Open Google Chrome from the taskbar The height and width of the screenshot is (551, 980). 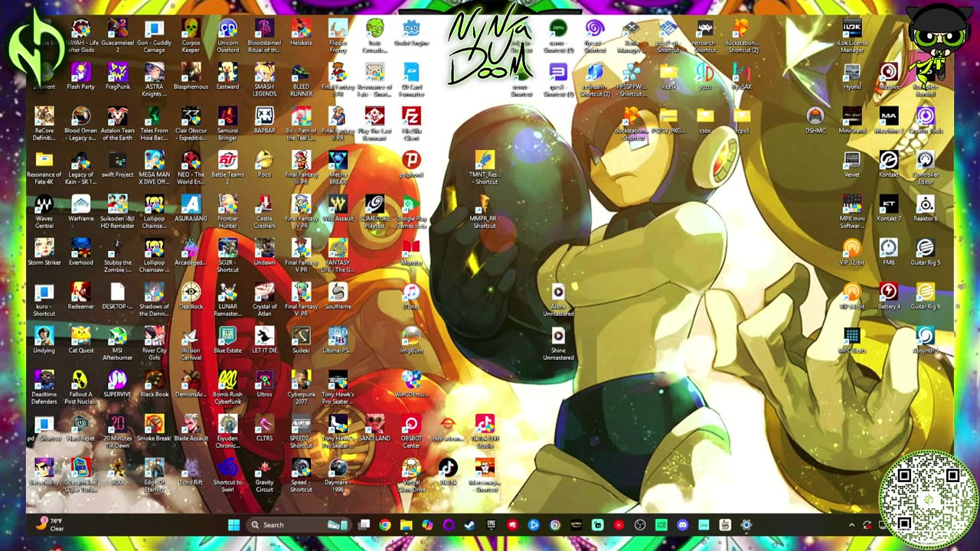coord(385,525)
